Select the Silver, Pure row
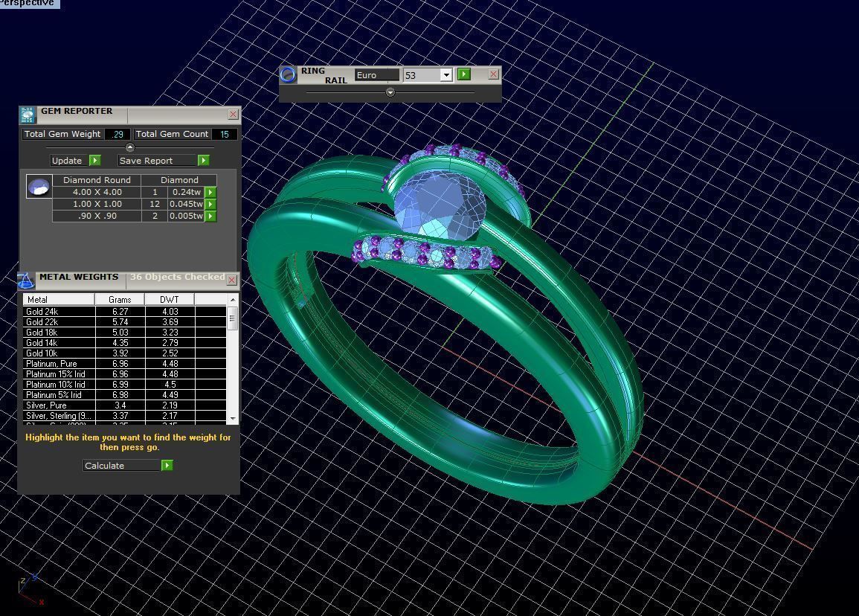 pos(125,405)
